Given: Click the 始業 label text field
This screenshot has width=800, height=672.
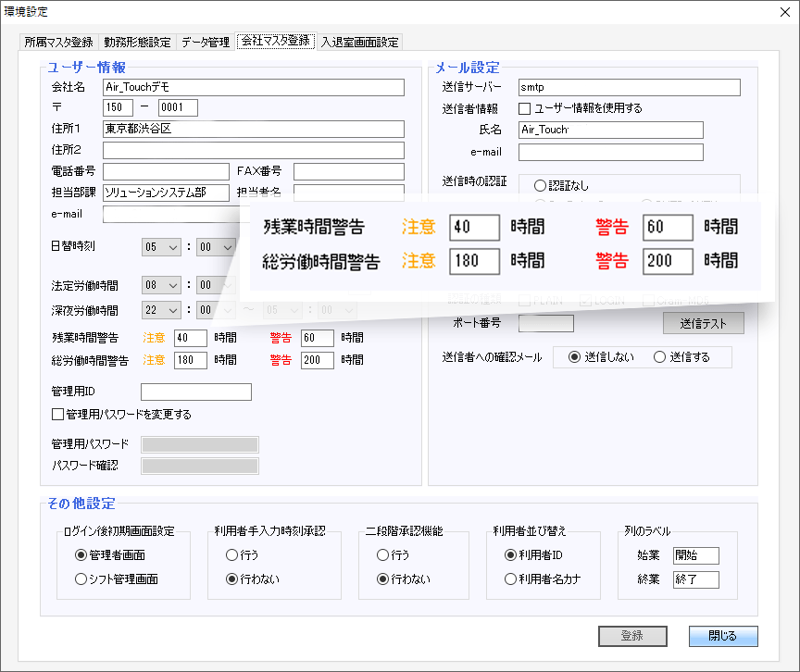Looking at the screenshot, I should pyautogui.click(x=696, y=556).
